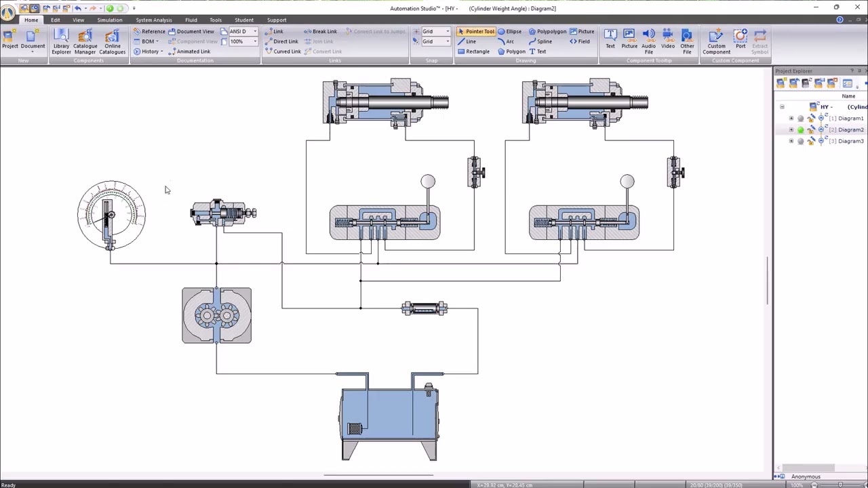868x488 pixels.
Task: Select the gear pump component
Action: (216, 315)
